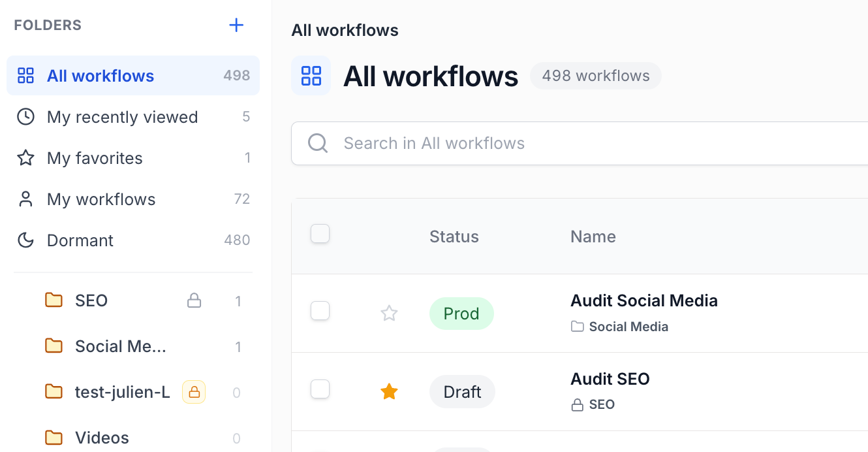Viewport: 868px width, 452px height.
Task: Click the magnifier icon in search bar
Action: pyautogui.click(x=318, y=143)
